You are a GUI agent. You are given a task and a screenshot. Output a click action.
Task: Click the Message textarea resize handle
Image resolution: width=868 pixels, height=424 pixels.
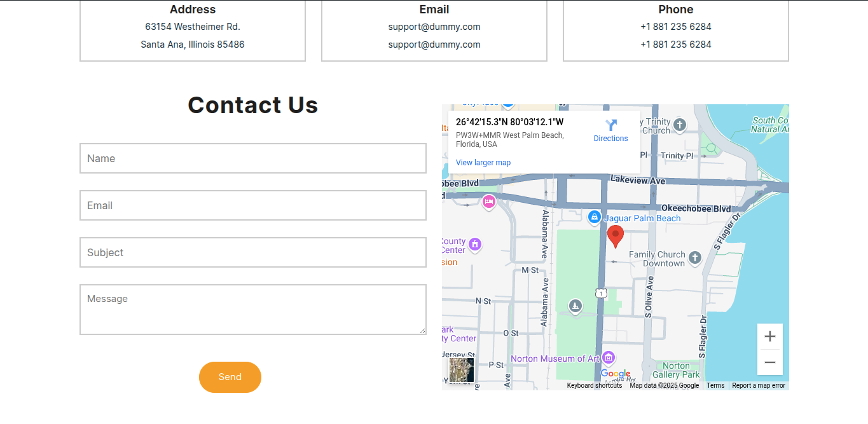coord(422,330)
